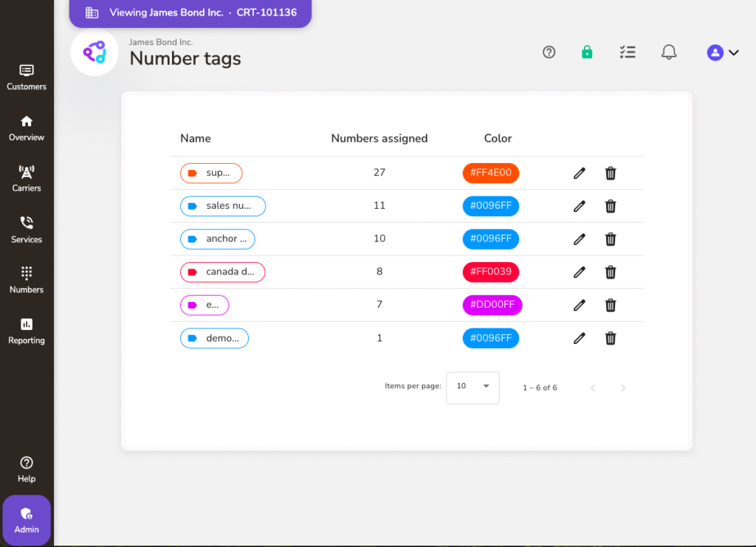The height and width of the screenshot is (547, 756).
Task: Open the checklist tasks icon
Action: tap(628, 52)
